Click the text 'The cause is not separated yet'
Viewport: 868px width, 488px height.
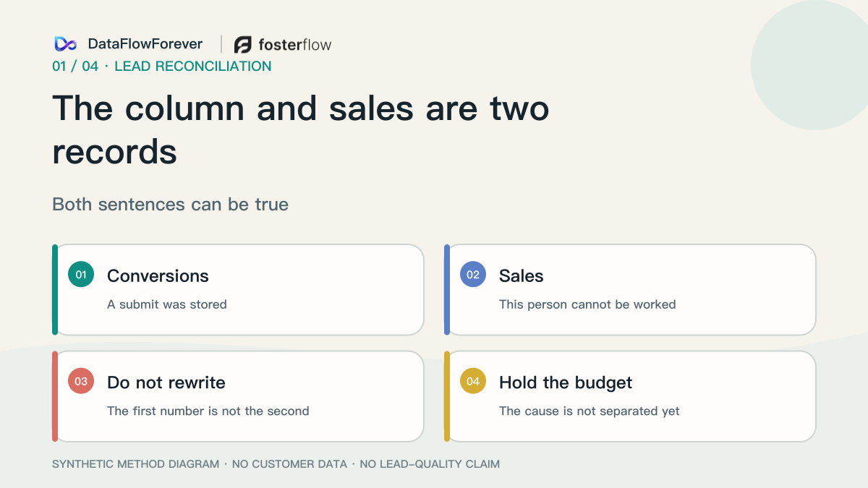(x=590, y=411)
